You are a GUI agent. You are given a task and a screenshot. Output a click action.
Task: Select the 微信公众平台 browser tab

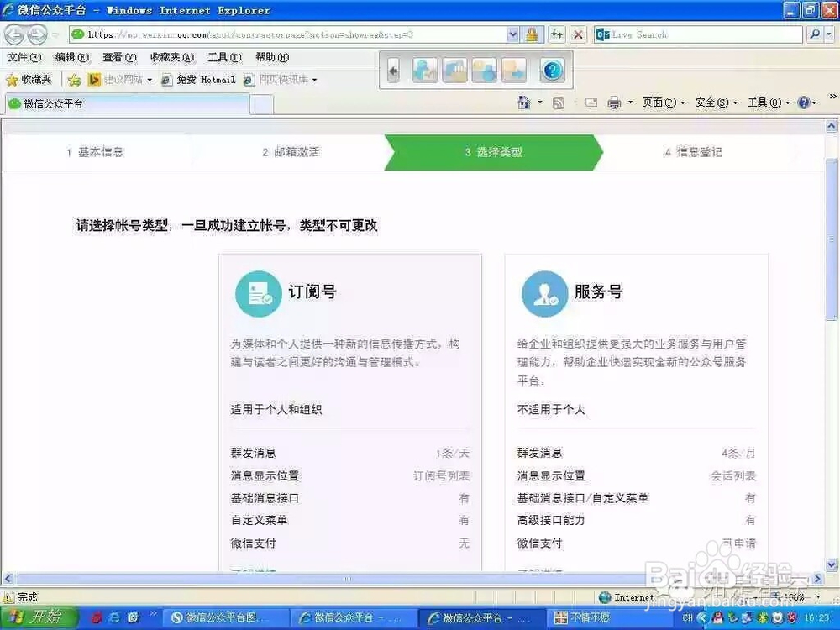(x=128, y=104)
